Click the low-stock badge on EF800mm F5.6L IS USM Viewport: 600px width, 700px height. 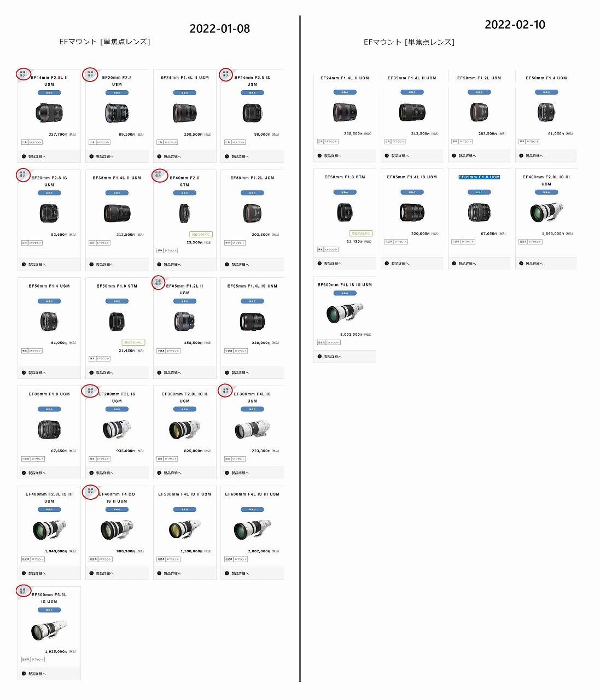23,592
